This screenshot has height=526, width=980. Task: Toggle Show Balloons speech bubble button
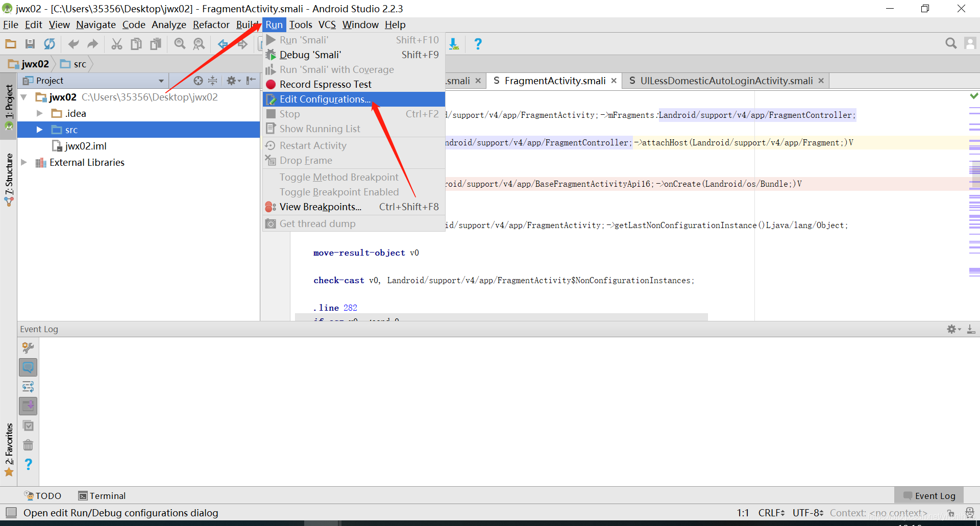pyautogui.click(x=28, y=367)
